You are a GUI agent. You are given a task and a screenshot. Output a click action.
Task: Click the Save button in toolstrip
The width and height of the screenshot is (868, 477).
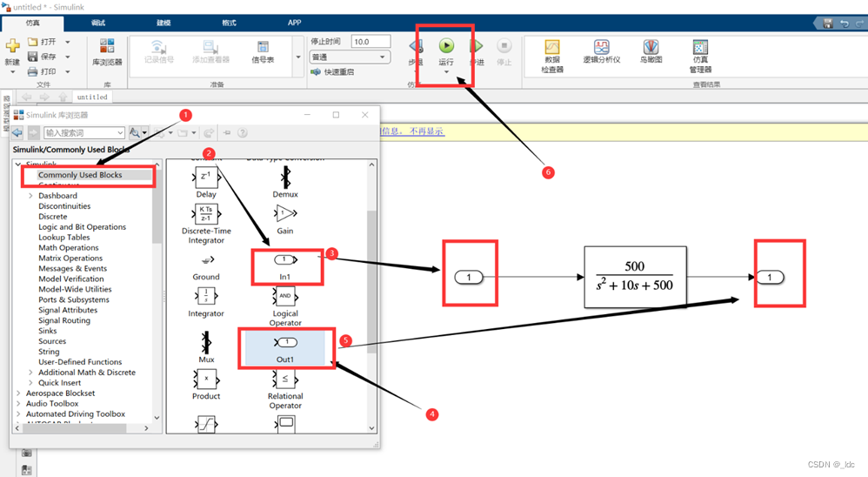pyautogui.click(x=42, y=57)
